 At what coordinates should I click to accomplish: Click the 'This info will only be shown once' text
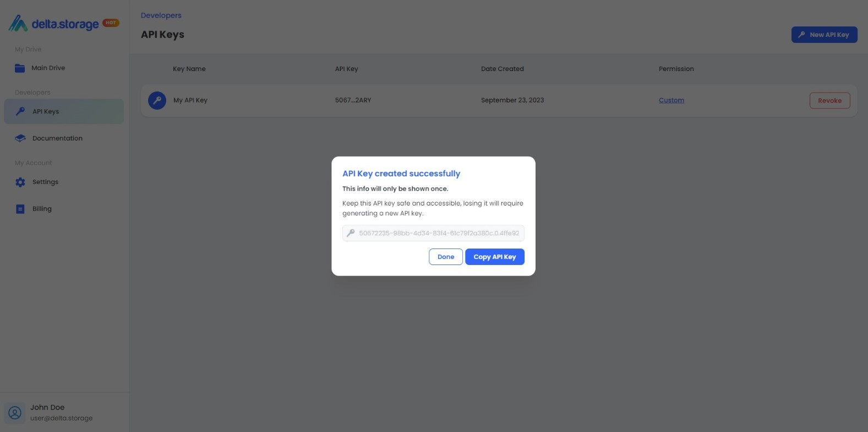[395, 188]
